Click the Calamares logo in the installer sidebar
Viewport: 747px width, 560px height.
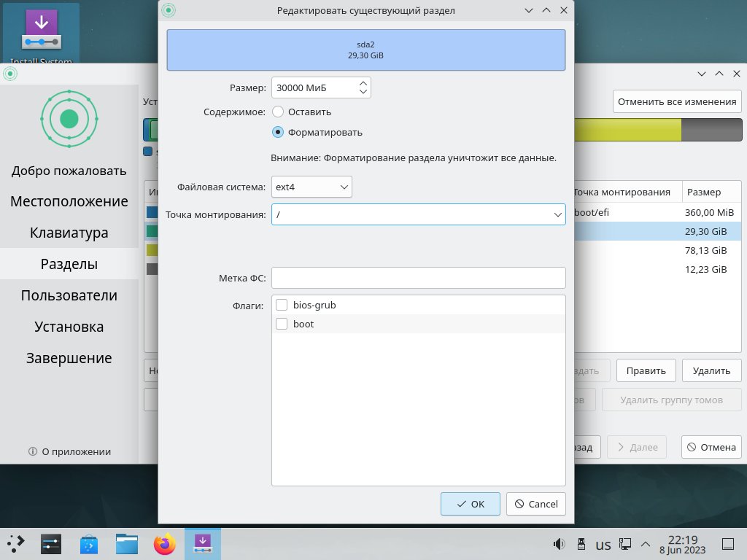coord(69,119)
